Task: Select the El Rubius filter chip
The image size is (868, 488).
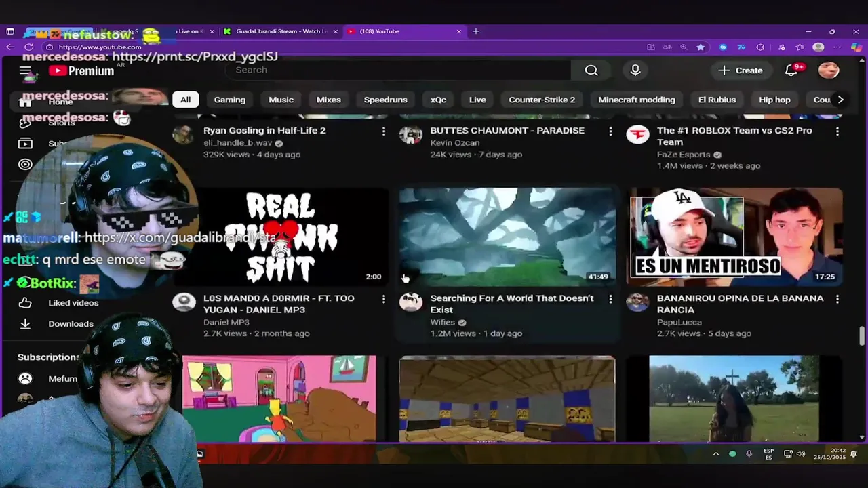Action: pos(717,100)
